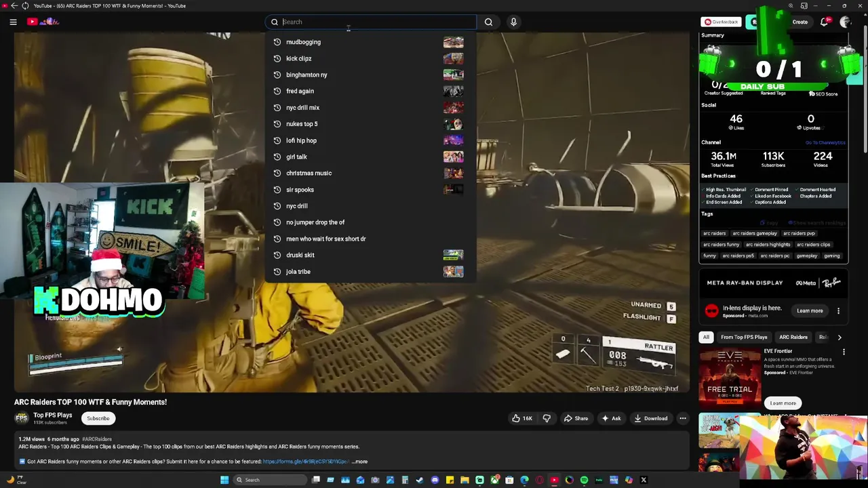Click the browser back arrow
Image resolution: width=868 pixels, height=488 pixels.
point(14,5)
